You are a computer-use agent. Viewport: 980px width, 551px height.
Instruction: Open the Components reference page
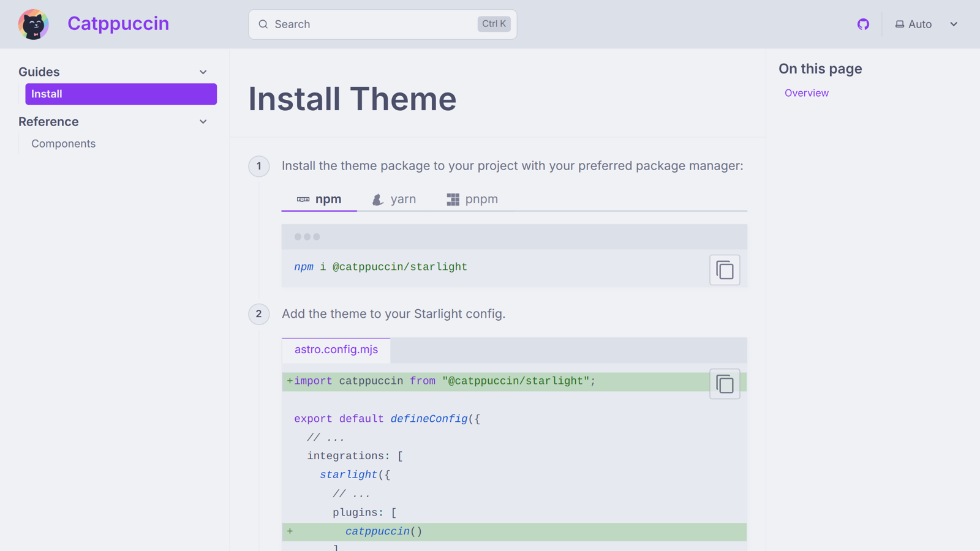pos(63,143)
